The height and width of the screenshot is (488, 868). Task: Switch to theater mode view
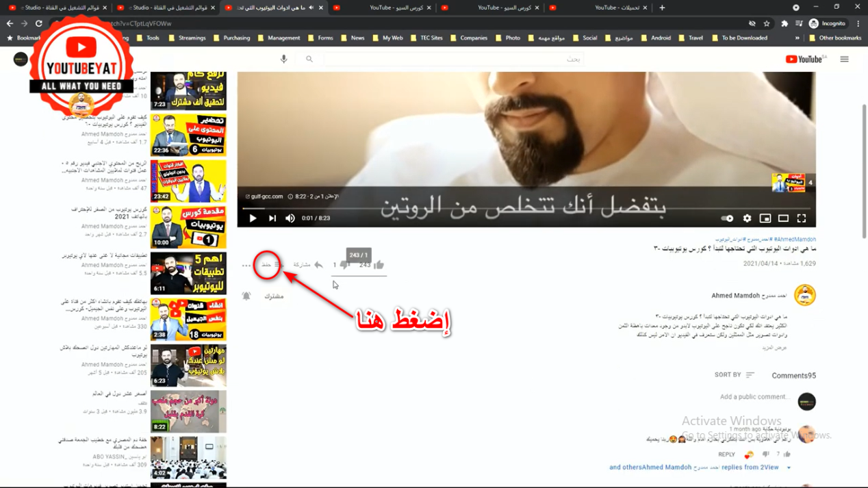783,218
